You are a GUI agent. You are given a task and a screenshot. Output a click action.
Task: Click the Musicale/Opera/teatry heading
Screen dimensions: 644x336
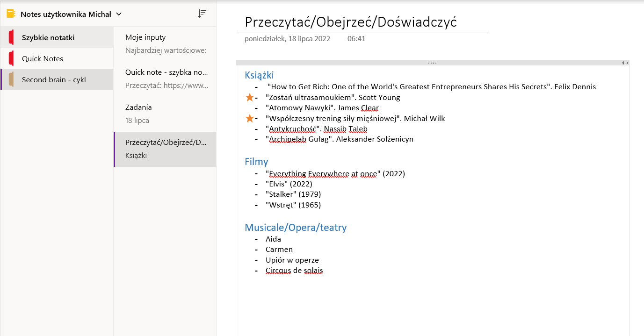click(x=296, y=228)
